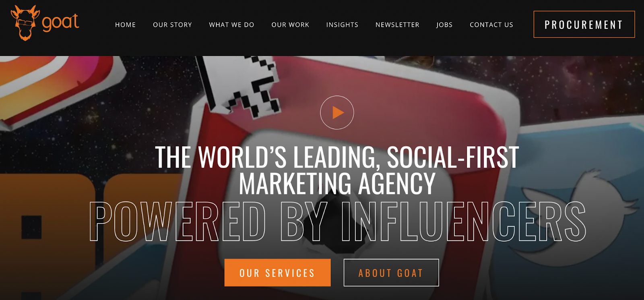Screen dimensions: 644x300
Task: Click the orange play triangle icon
Action: [338, 113]
